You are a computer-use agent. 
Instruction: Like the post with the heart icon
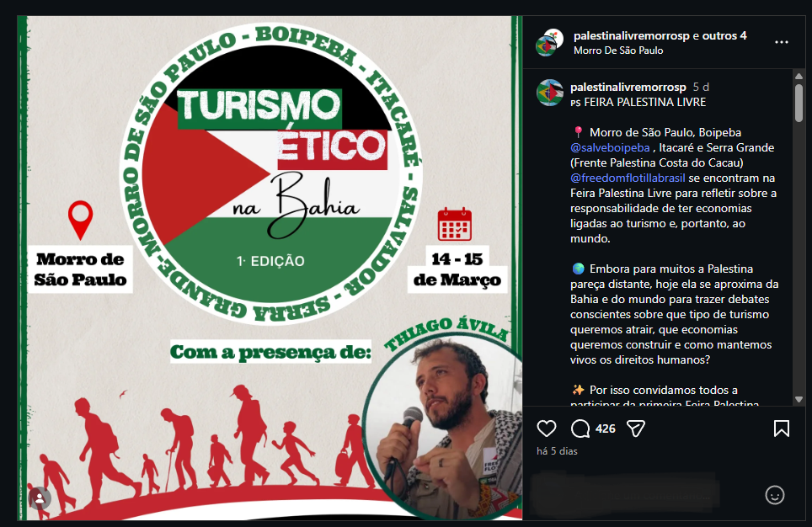click(x=547, y=429)
